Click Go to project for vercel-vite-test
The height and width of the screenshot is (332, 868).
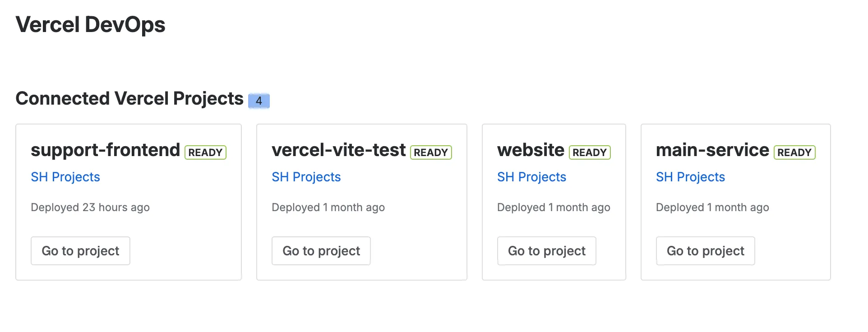[x=321, y=251]
